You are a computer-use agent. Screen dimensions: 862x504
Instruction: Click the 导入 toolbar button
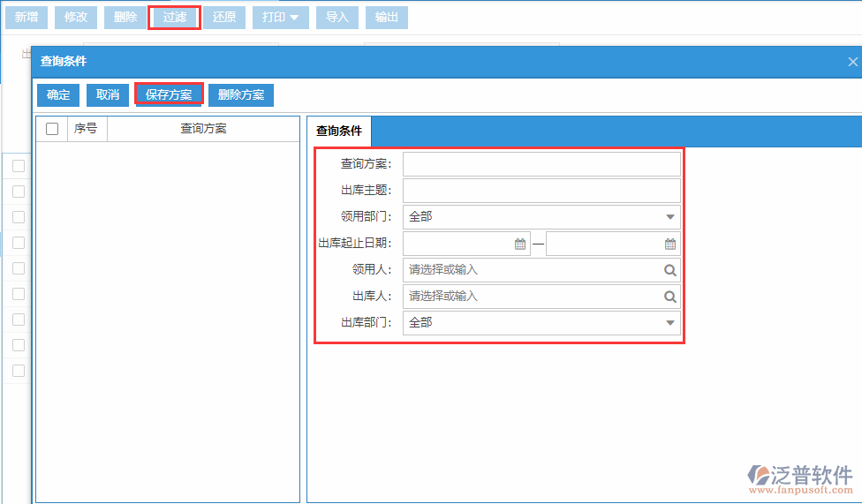[337, 18]
